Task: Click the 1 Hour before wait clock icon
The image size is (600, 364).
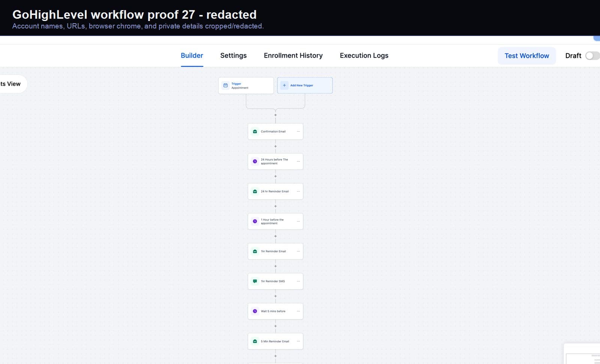Action: click(255, 221)
